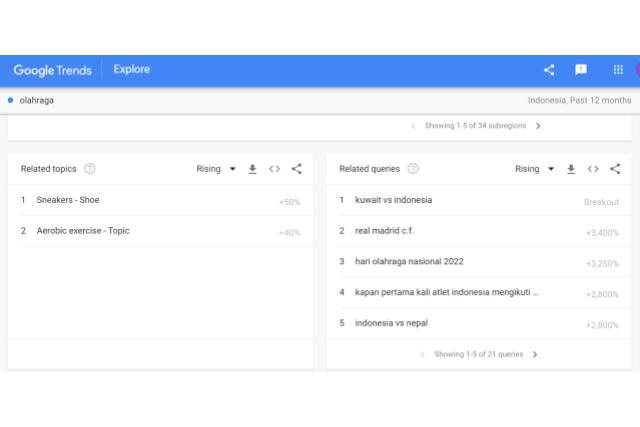The image size is (640, 427).
Task: Share the Related topics card
Action: [297, 169]
